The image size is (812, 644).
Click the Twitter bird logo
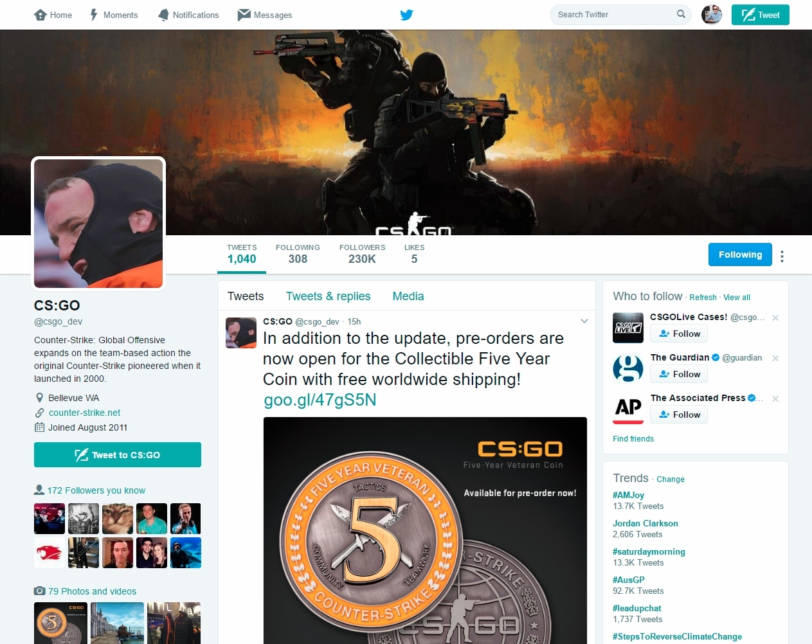click(406, 15)
